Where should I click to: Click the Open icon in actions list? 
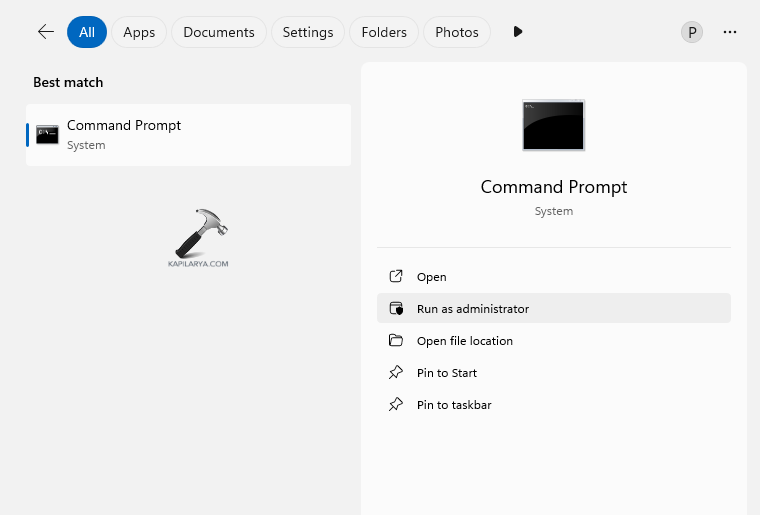[x=396, y=277]
